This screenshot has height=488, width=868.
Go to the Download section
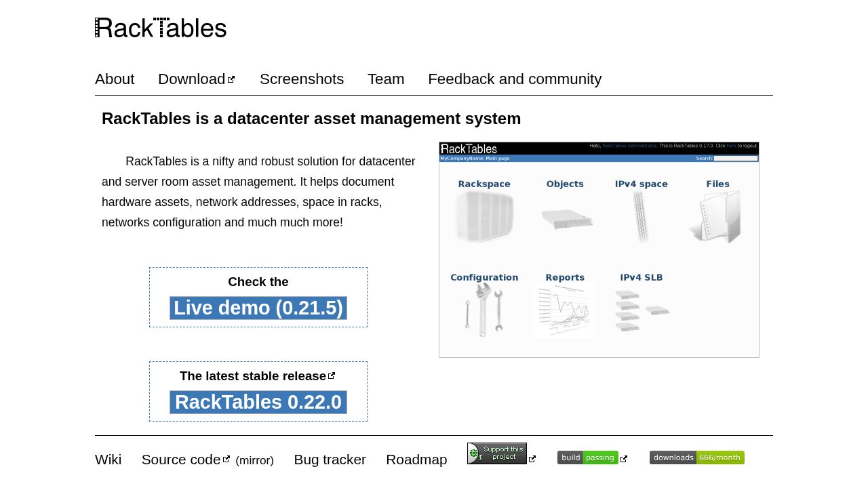click(196, 79)
